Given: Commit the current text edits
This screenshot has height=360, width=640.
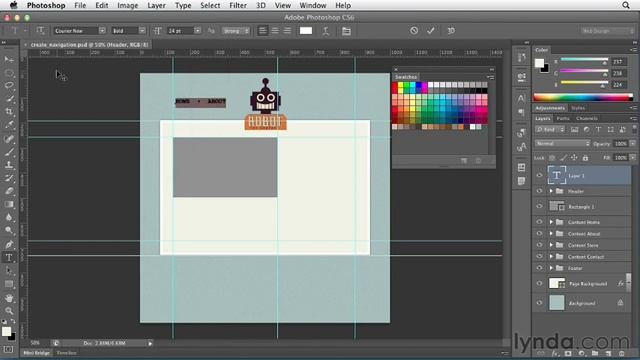Looking at the screenshot, I should pyautogui.click(x=431, y=31).
